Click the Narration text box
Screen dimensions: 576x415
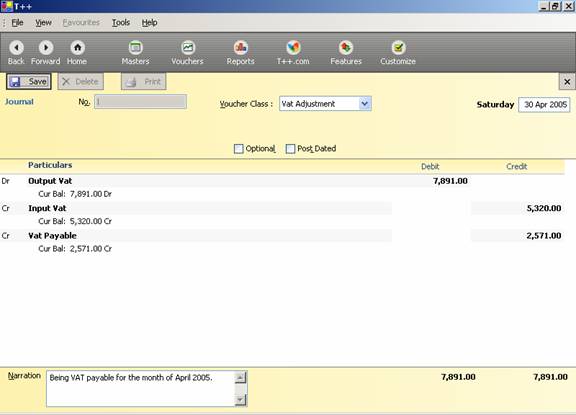(x=141, y=389)
